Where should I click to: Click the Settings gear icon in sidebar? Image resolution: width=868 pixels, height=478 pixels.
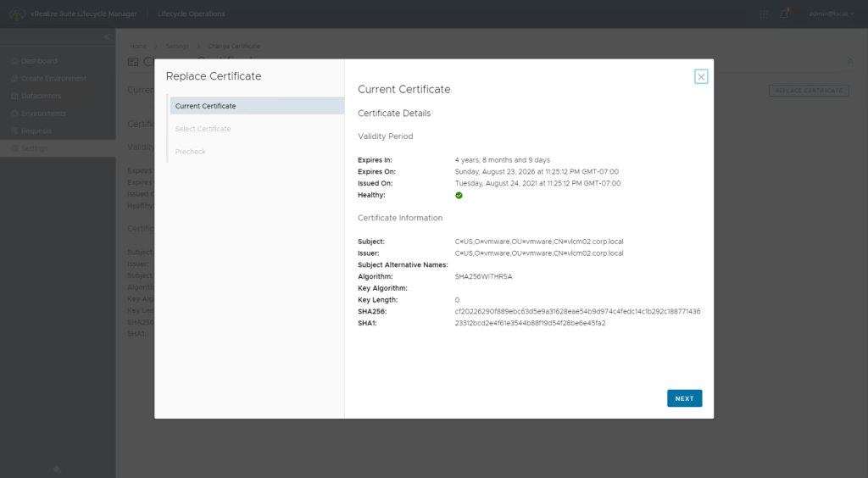pos(13,148)
